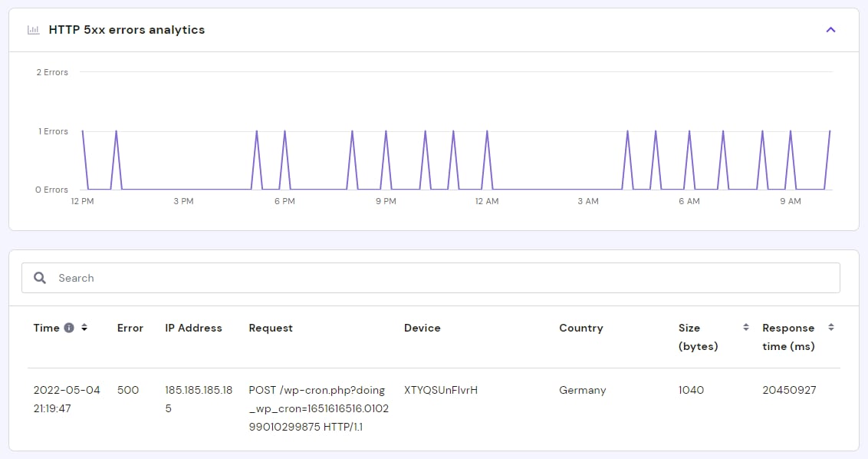Viewport: 868px width, 459px height.
Task: Select the first error spike at 12 PM
Action: 83,131
